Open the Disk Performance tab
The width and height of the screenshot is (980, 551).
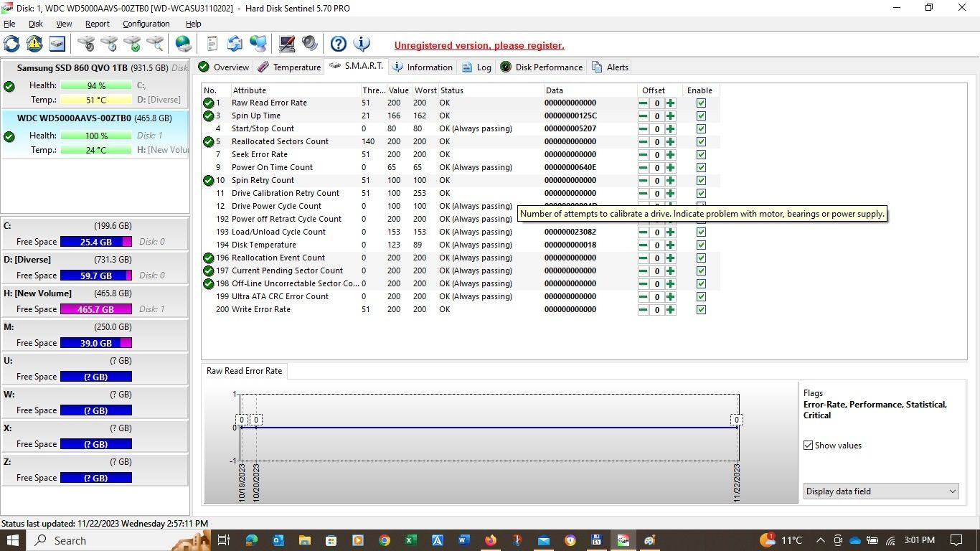pos(542,67)
